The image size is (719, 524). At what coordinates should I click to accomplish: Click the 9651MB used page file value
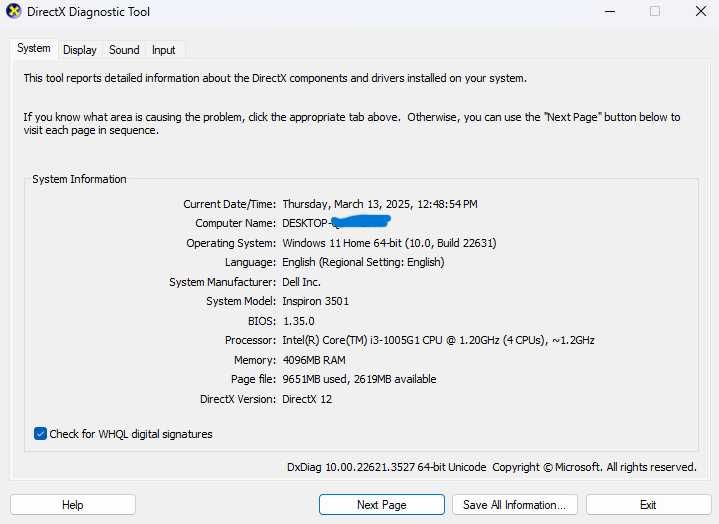click(359, 379)
